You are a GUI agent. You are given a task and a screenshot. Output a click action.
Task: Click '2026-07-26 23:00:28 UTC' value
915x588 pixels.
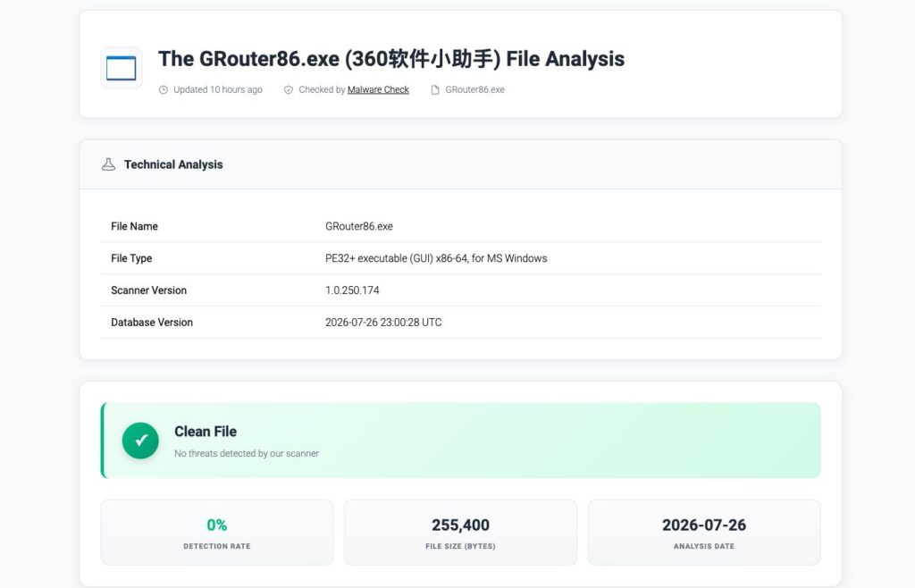click(x=383, y=323)
